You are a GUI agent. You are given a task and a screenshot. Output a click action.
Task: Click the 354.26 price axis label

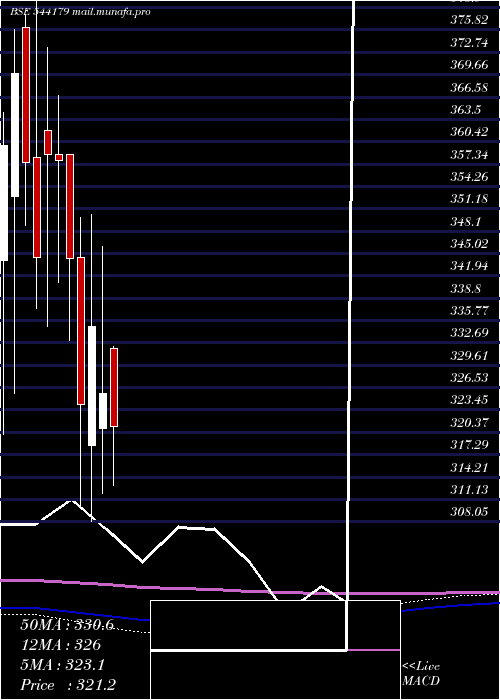point(469,177)
